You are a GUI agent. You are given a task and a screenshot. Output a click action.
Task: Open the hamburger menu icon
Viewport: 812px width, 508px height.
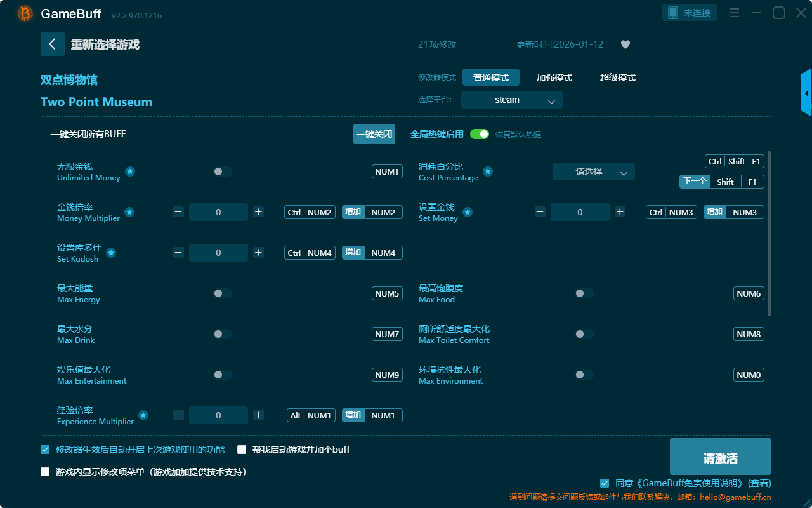click(x=734, y=13)
